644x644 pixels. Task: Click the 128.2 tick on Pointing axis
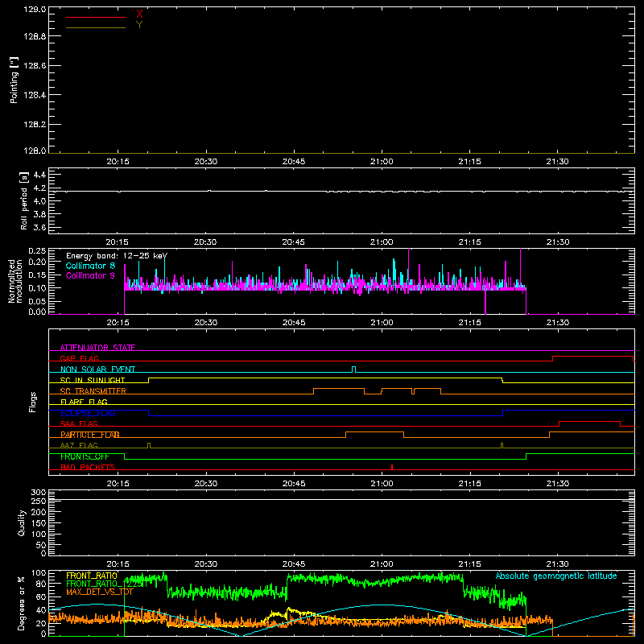(35, 124)
